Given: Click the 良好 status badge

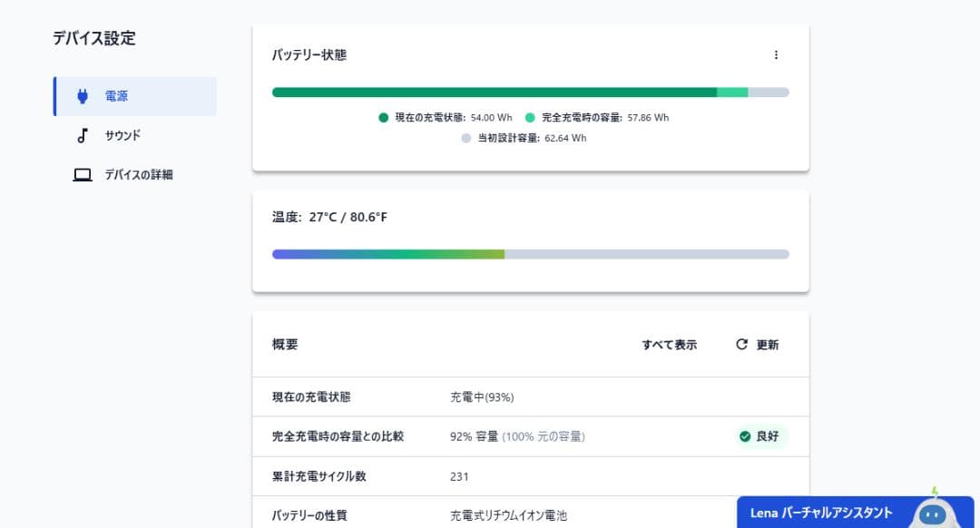Looking at the screenshot, I should point(761,436).
